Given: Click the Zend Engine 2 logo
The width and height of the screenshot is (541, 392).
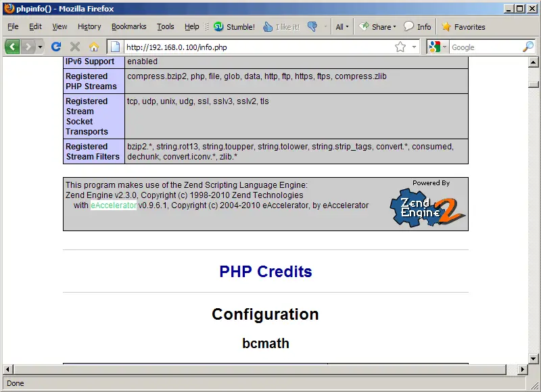Looking at the screenshot, I should pos(428,208).
